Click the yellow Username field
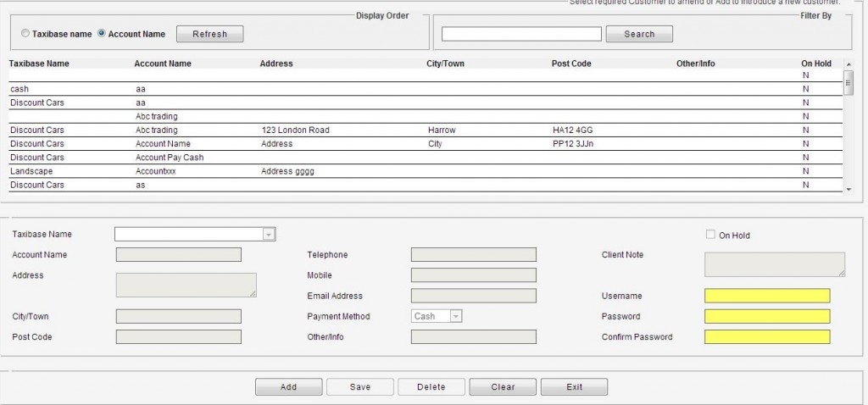 pyautogui.click(x=767, y=296)
